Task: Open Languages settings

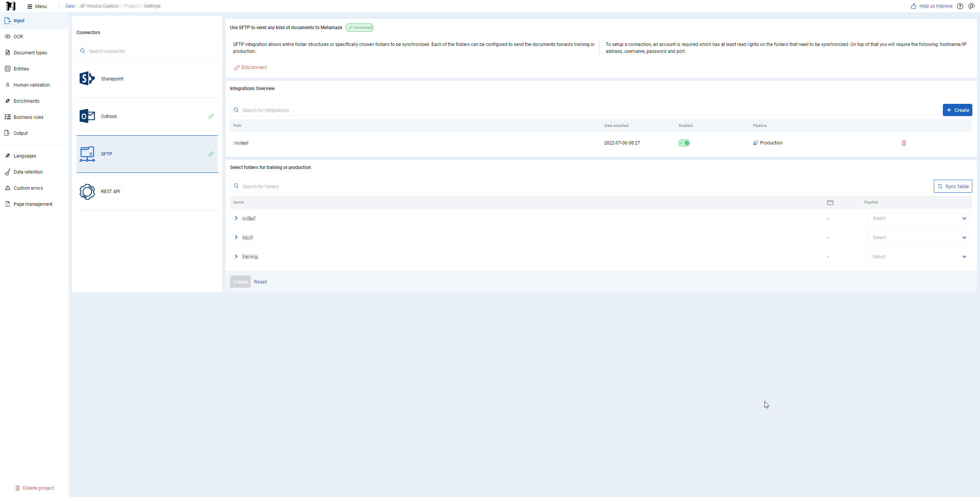Action: pos(34,156)
